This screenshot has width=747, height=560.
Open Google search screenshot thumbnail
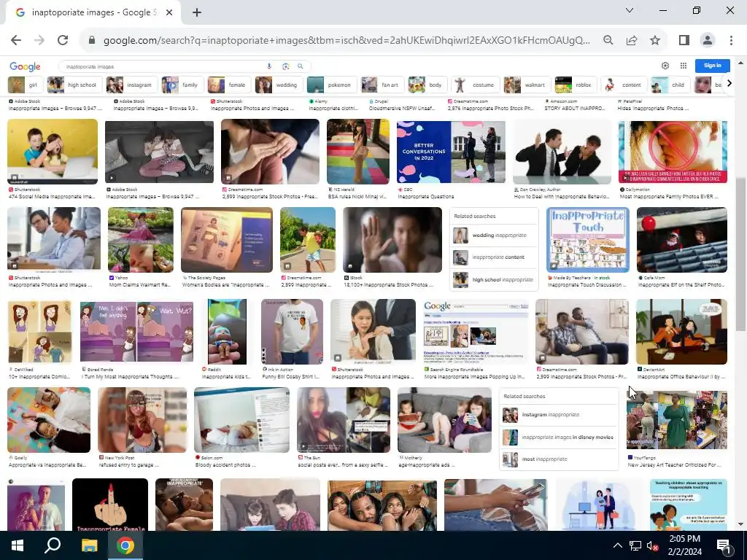[476, 332]
